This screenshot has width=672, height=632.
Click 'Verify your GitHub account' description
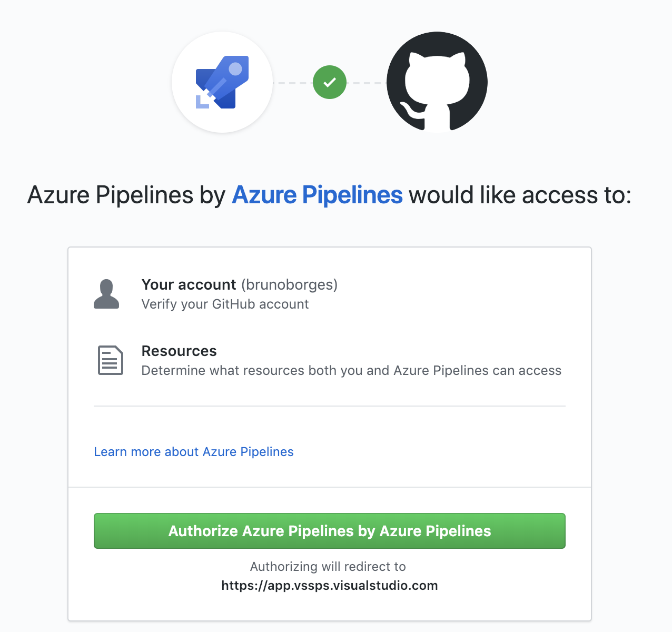tap(225, 304)
